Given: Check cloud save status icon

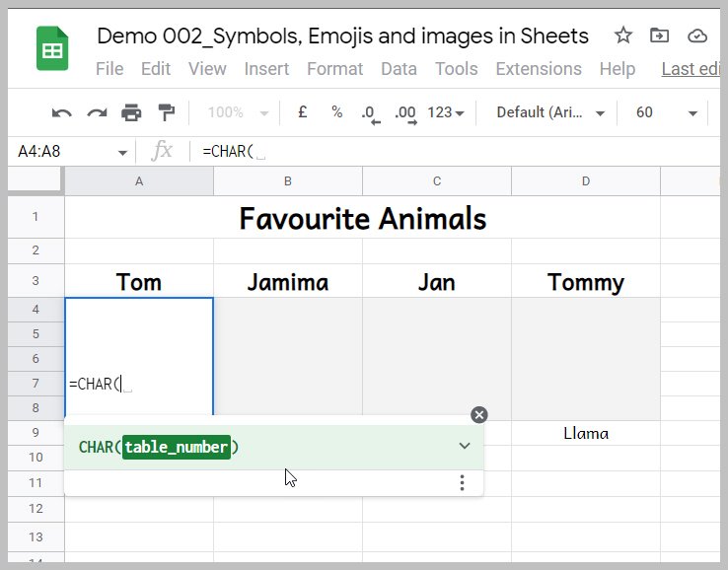Looking at the screenshot, I should click(x=696, y=36).
